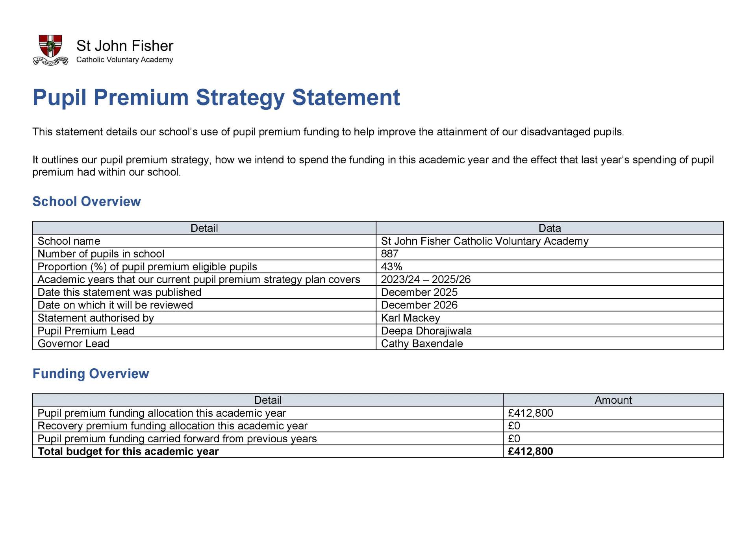Image resolution: width=756 pixels, height=534 pixels.
Task: Click the 'Recovery premium funding allocation' row label
Action: 172,426
